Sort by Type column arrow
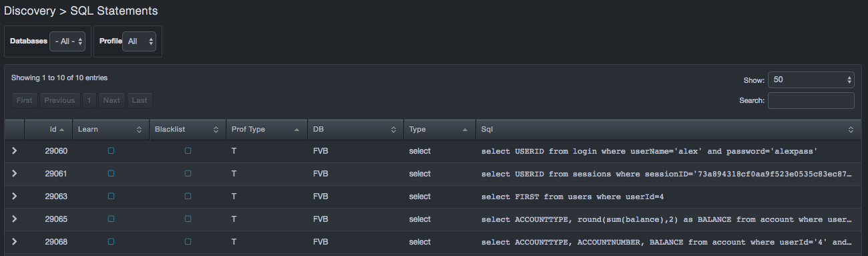This screenshot has width=868, height=256. click(465, 130)
